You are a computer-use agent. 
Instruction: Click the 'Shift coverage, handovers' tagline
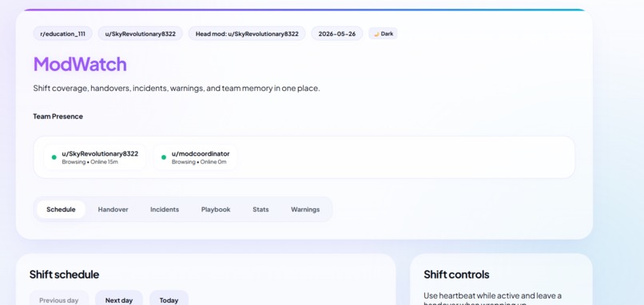pyautogui.click(x=177, y=89)
